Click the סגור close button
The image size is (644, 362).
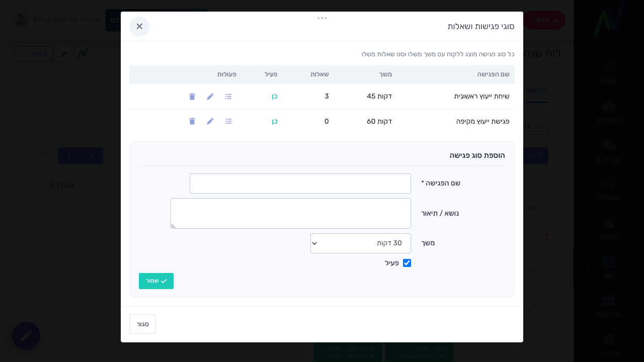(142, 324)
